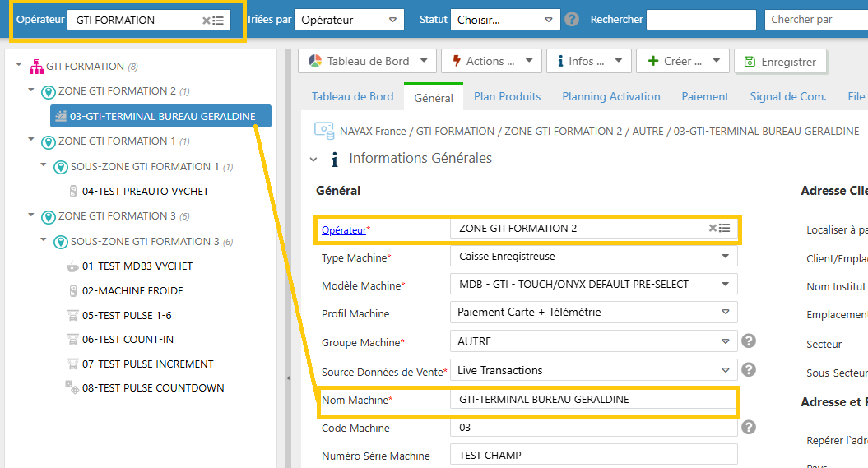The width and height of the screenshot is (868, 468).
Task: Open operator list picker in top filter
Action: 219,21
